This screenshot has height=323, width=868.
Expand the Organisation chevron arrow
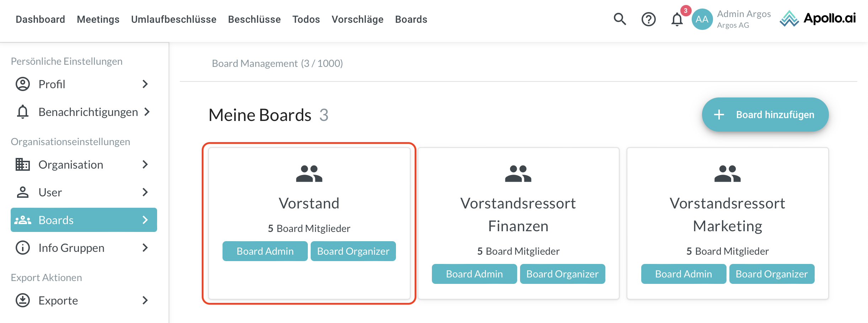pyautogui.click(x=145, y=165)
